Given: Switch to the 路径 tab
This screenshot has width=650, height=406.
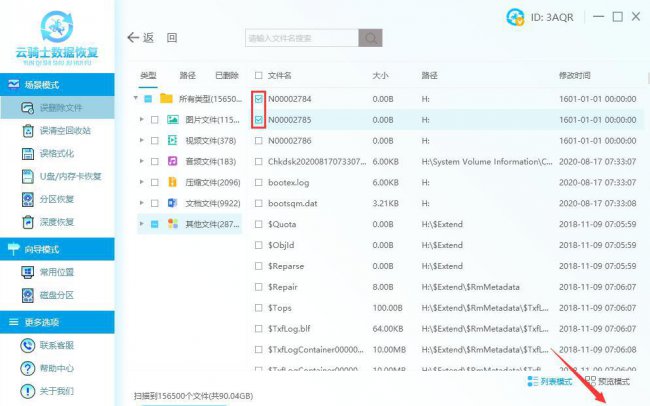Looking at the screenshot, I should [x=187, y=75].
